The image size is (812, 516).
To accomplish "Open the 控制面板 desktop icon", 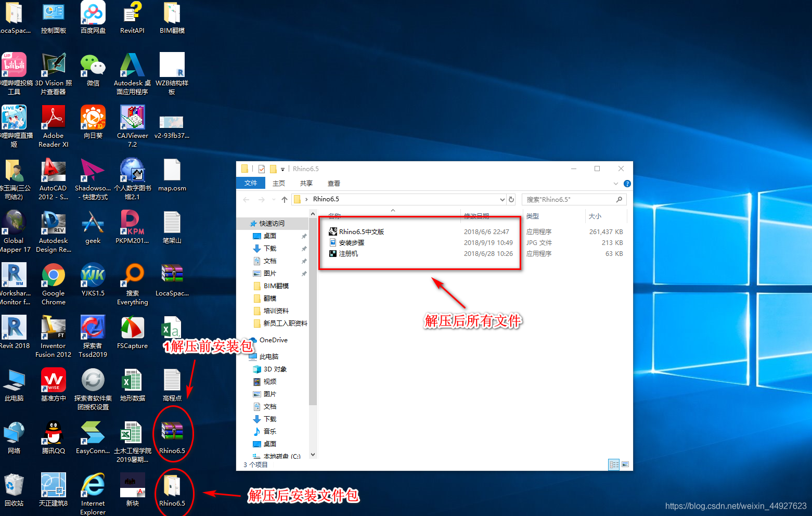I will tap(54, 17).
